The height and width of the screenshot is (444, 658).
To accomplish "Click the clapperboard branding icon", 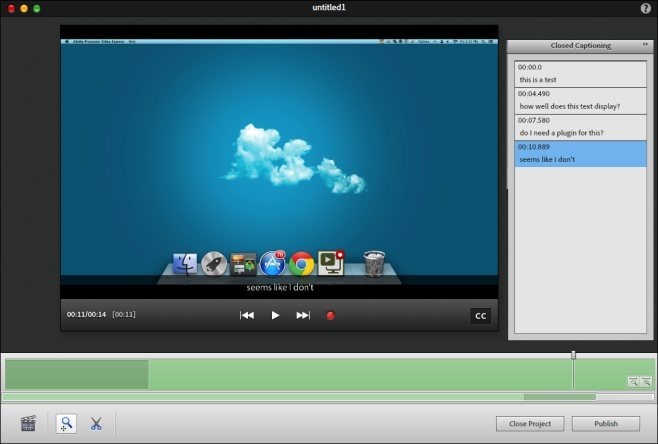I will (28, 423).
